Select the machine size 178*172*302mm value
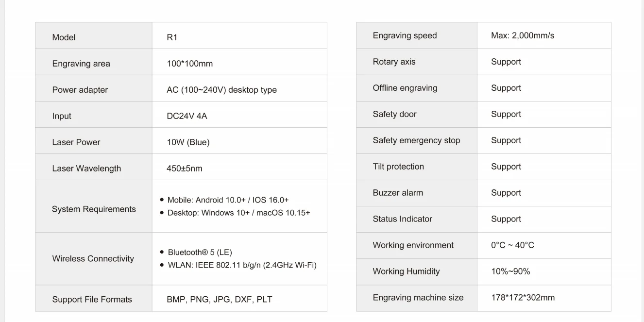644x322 pixels. [x=523, y=298]
